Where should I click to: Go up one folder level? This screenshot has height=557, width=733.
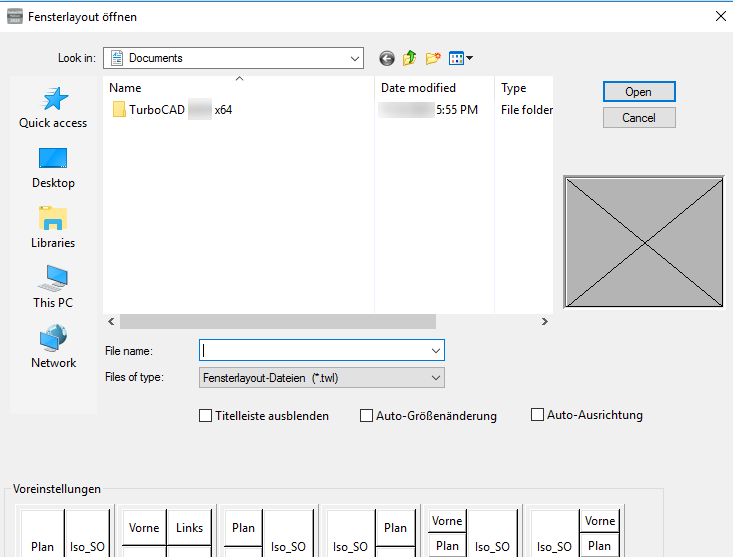(x=410, y=58)
